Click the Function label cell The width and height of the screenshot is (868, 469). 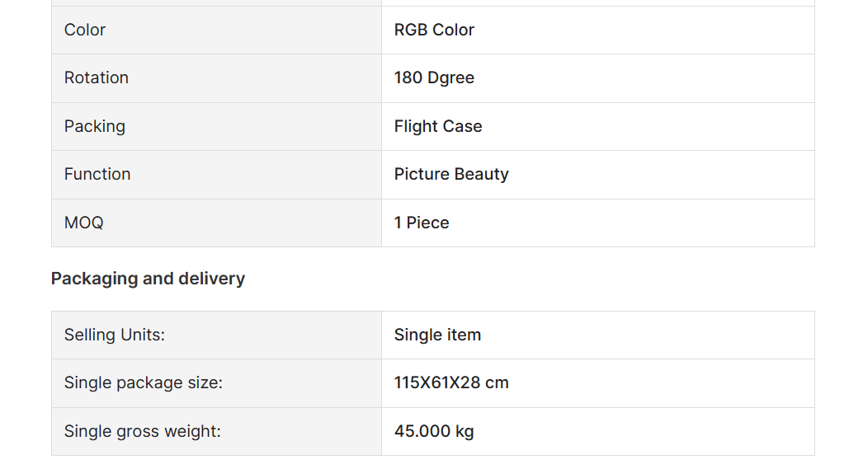[x=216, y=175]
